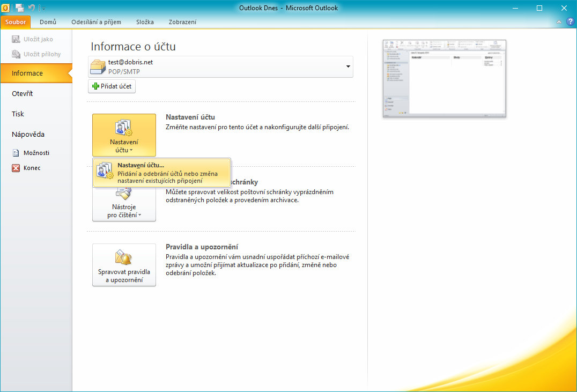577x392 pixels.
Task: Switch to the Domů ribbon tab
Action: click(48, 22)
